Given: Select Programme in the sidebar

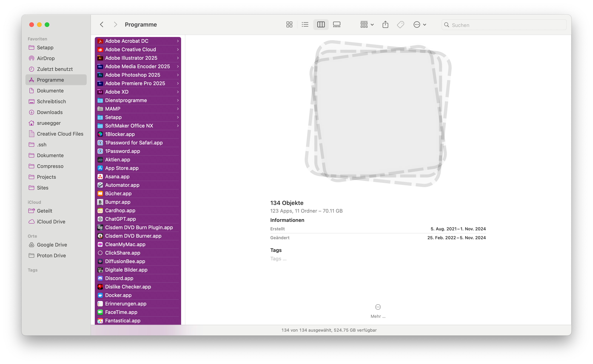Looking at the screenshot, I should click(56, 80).
